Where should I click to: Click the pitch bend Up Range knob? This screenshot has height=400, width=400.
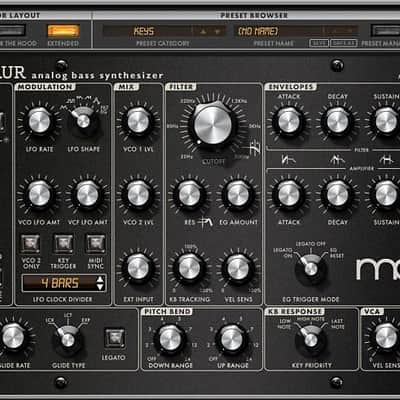tap(232, 338)
